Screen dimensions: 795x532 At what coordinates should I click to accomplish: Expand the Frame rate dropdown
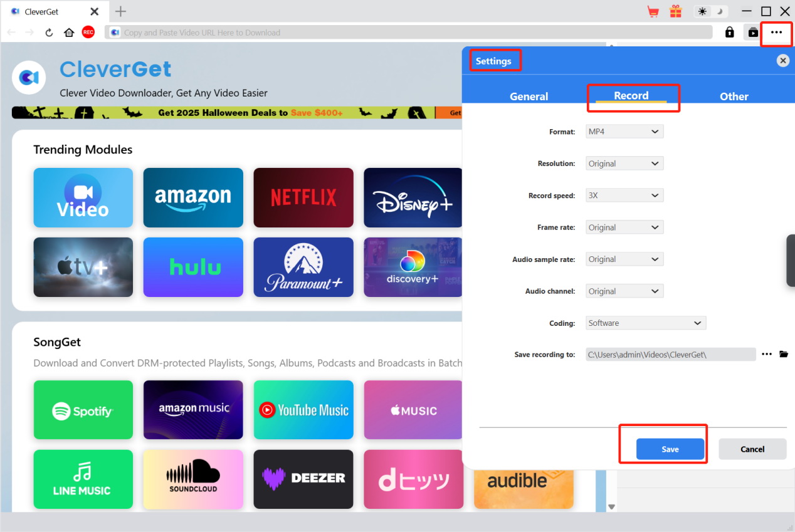(624, 227)
